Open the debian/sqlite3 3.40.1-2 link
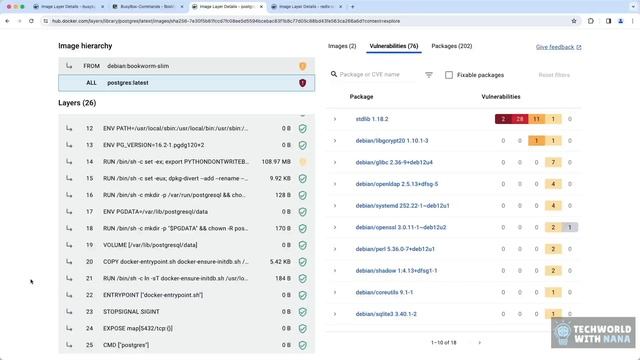The width and height of the screenshot is (640, 360). [386, 314]
